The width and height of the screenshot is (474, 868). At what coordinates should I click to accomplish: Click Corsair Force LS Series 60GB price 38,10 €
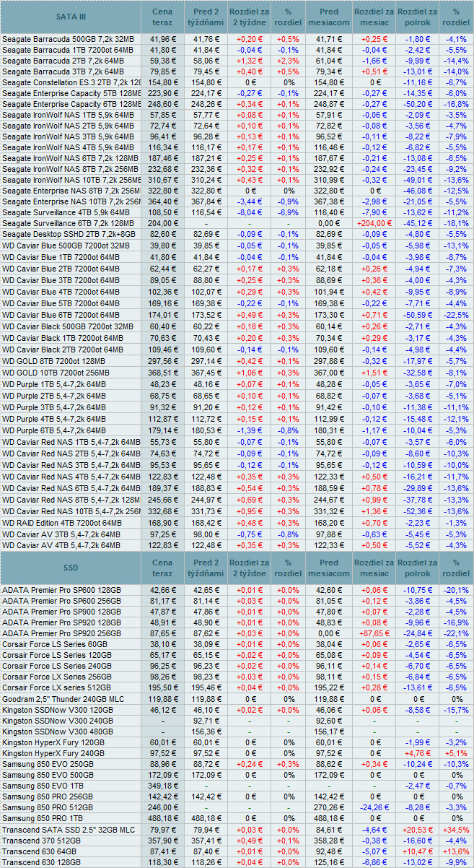(x=163, y=644)
